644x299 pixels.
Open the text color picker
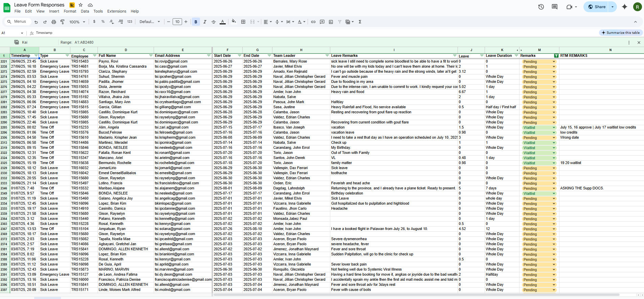(x=222, y=22)
